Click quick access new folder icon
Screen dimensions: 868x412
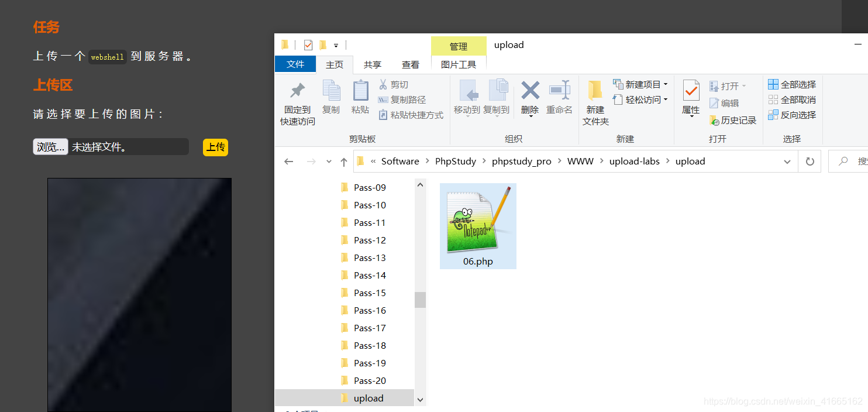coord(323,45)
